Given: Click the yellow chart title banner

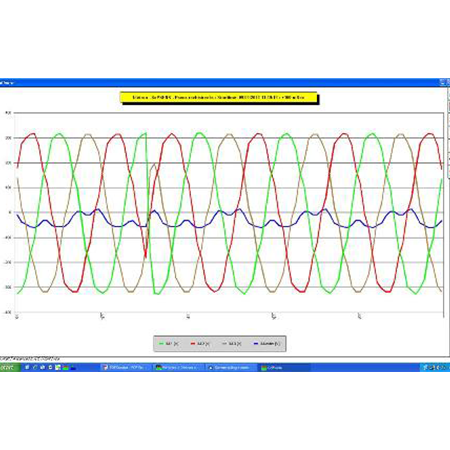Looking at the screenshot, I should click(x=218, y=97).
